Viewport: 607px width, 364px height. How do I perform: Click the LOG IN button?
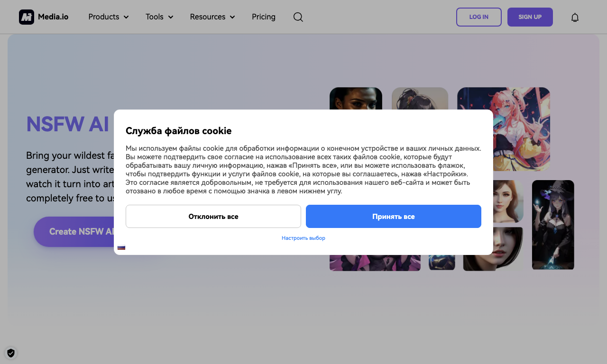[479, 17]
